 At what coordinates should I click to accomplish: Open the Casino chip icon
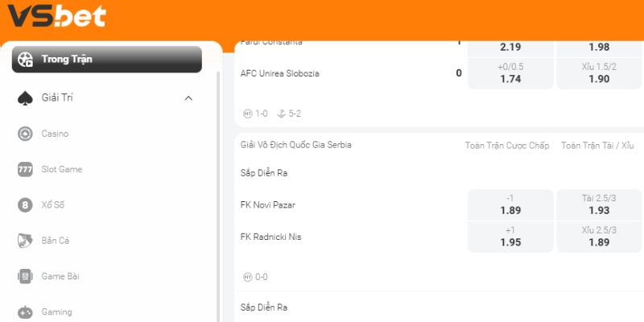[x=25, y=134]
